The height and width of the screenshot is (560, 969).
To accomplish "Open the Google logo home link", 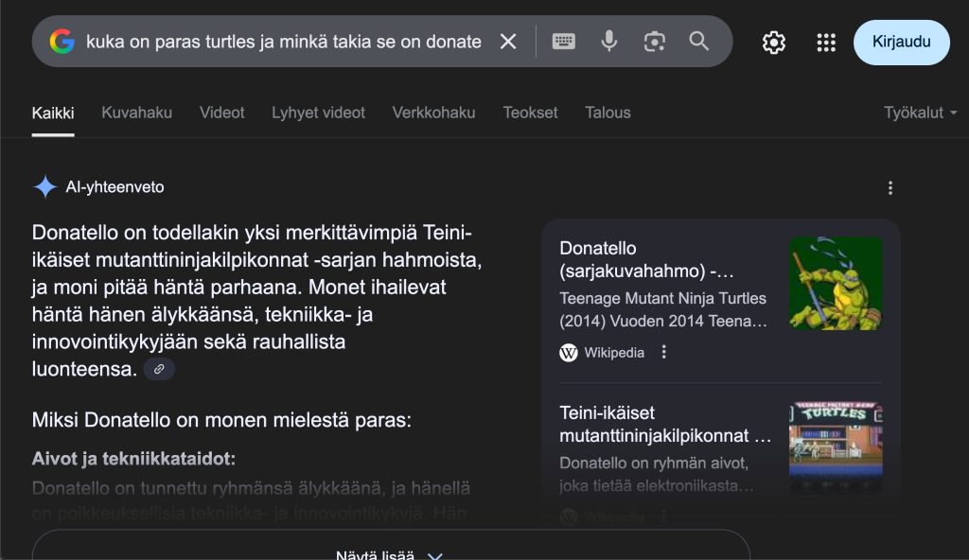I will (x=62, y=42).
